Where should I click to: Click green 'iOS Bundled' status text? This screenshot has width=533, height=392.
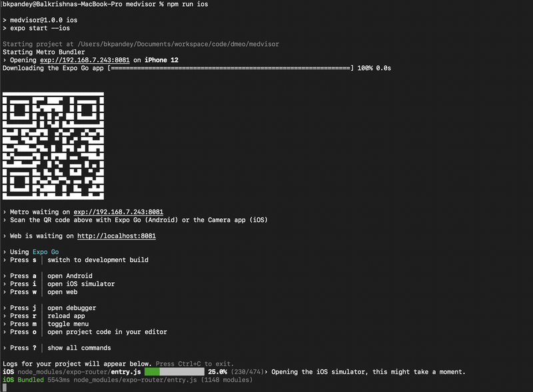tap(23, 380)
